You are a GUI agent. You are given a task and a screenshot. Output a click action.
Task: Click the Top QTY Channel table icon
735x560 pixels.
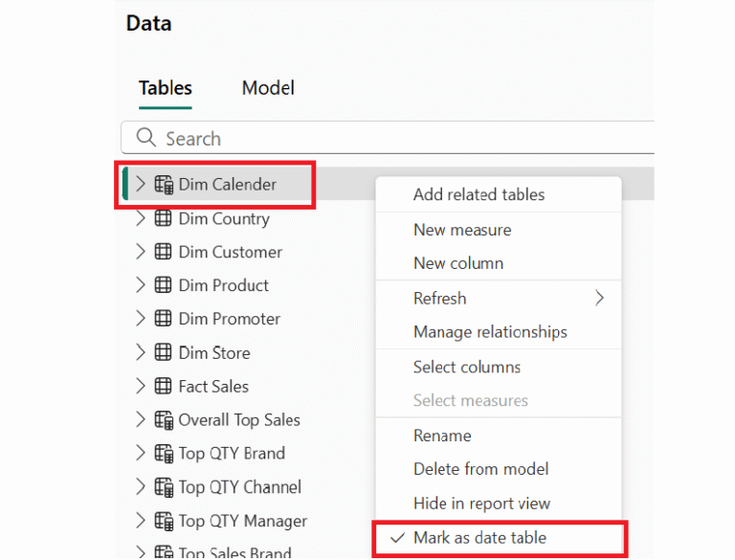(164, 487)
